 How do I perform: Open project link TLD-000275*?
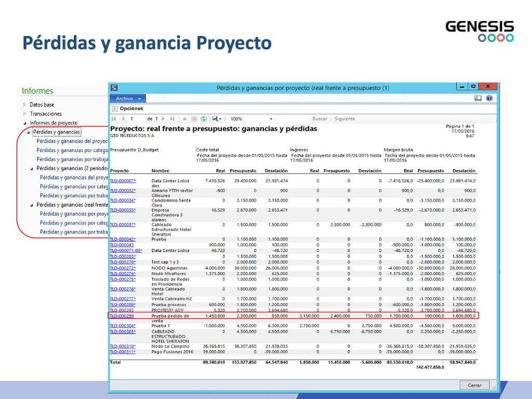pyautogui.click(x=123, y=279)
